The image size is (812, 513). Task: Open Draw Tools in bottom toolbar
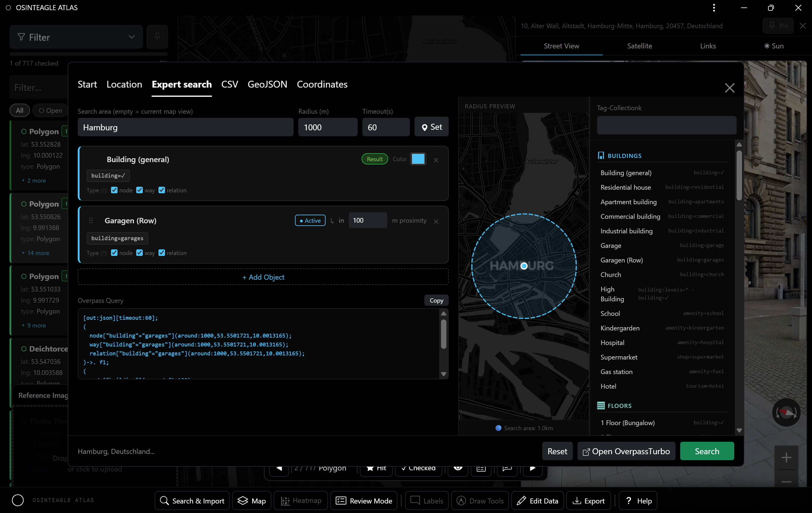coord(480,501)
